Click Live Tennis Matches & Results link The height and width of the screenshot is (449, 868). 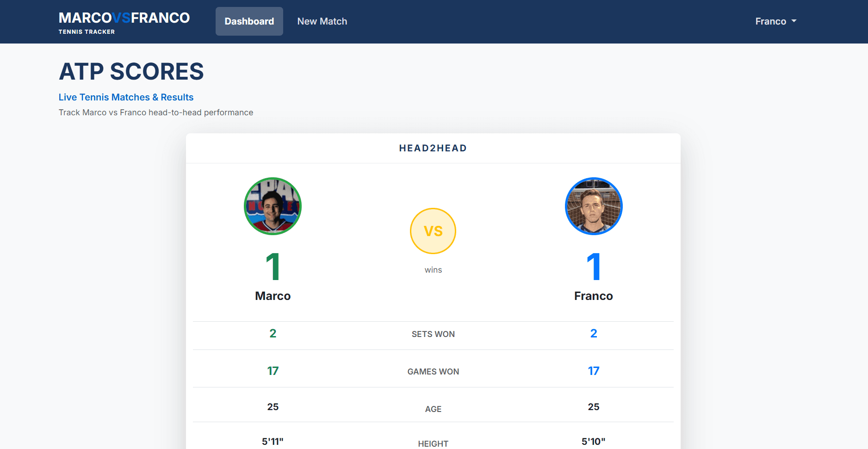coord(126,97)
